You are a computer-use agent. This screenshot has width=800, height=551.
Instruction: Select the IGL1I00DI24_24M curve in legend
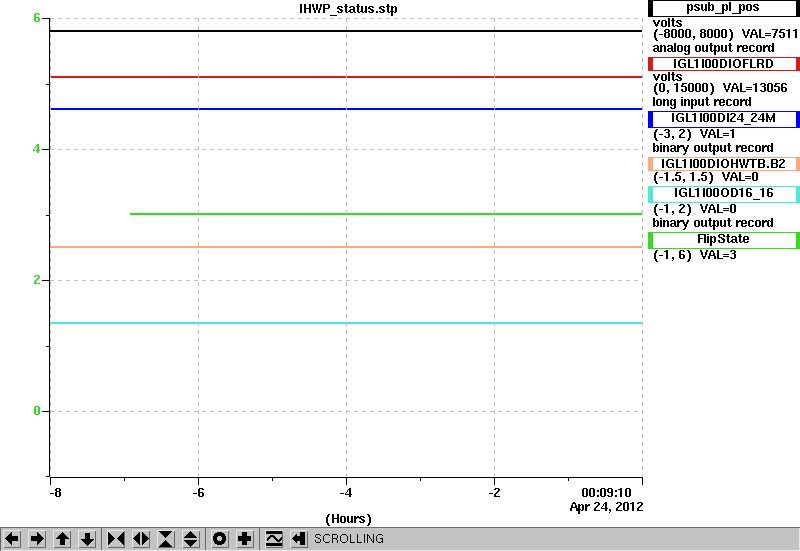tap(723, 119)
